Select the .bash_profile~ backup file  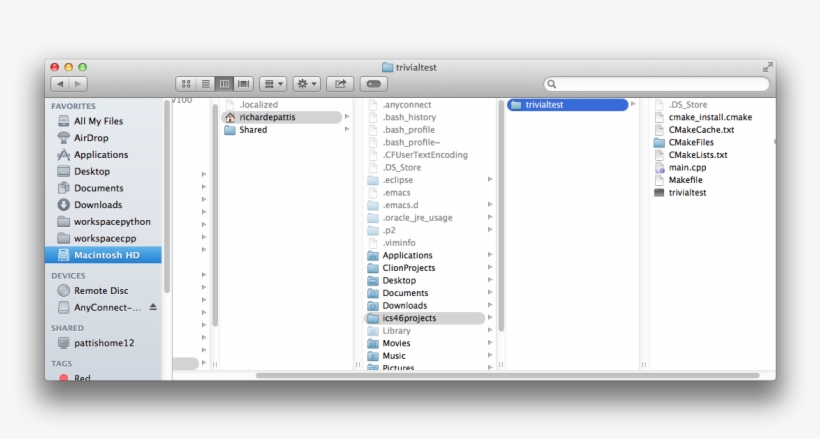click(x=411, y=142)
